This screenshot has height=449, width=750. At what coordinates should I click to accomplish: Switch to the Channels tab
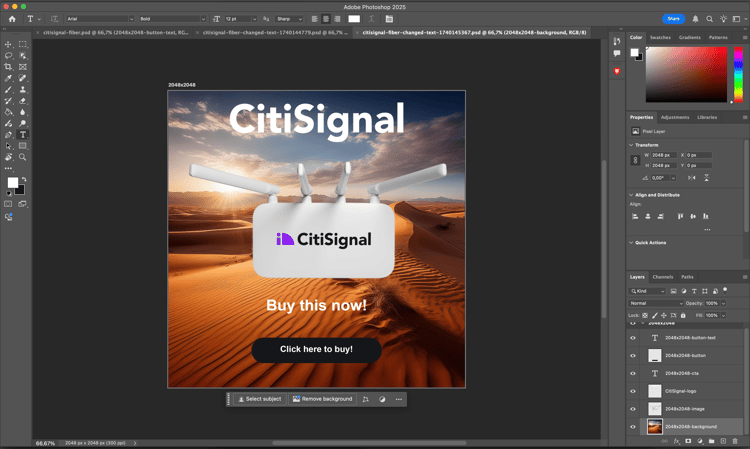click(x=662, y=277)
